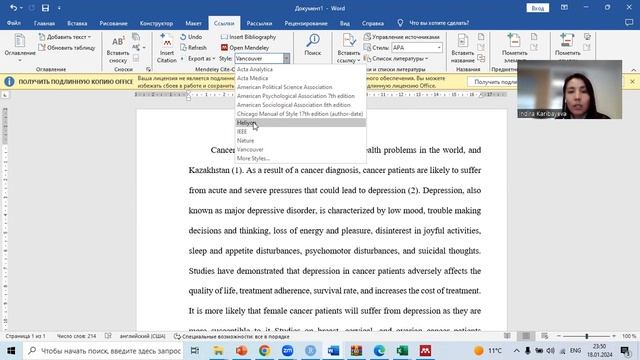Viewport: 640px width, 360px height.
Task: Click Mendeley Refresh
Action: [193, 47]
